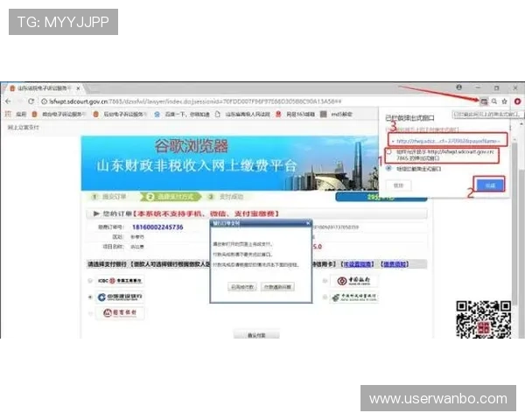Click step 1 提交订单 in progress bar

point(110,197)
